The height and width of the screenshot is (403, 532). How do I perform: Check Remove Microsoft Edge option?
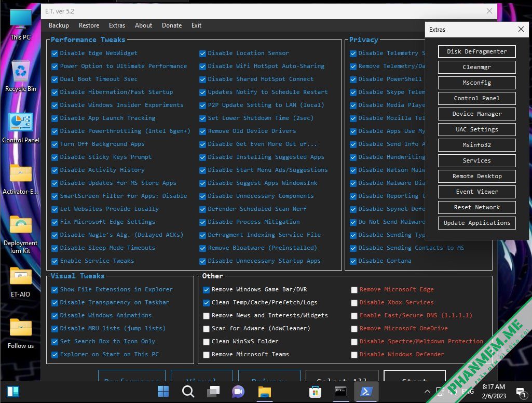pos(354,290)
